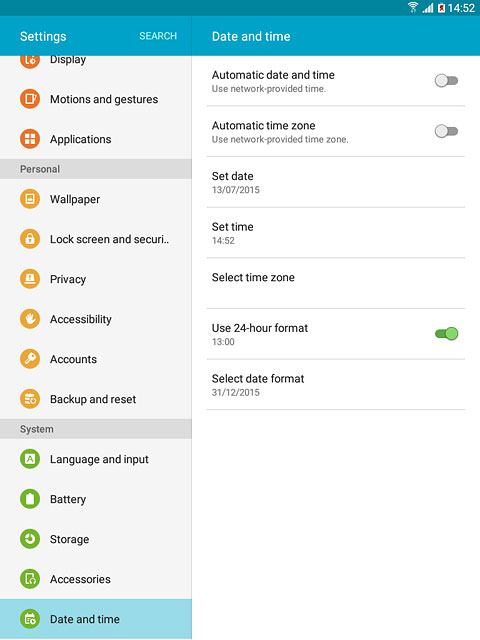Open Backup and reset menu entry

coord(96,399)
